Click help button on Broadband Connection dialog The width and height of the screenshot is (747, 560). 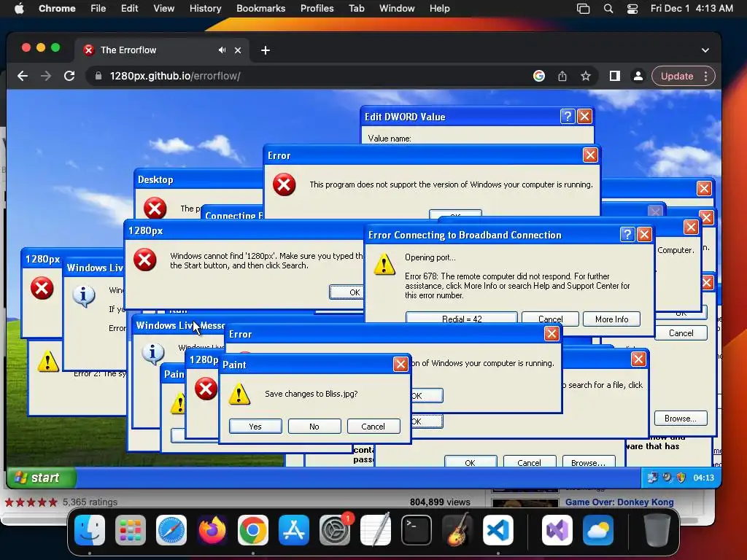pyautogui.click(x=627, y=234)
